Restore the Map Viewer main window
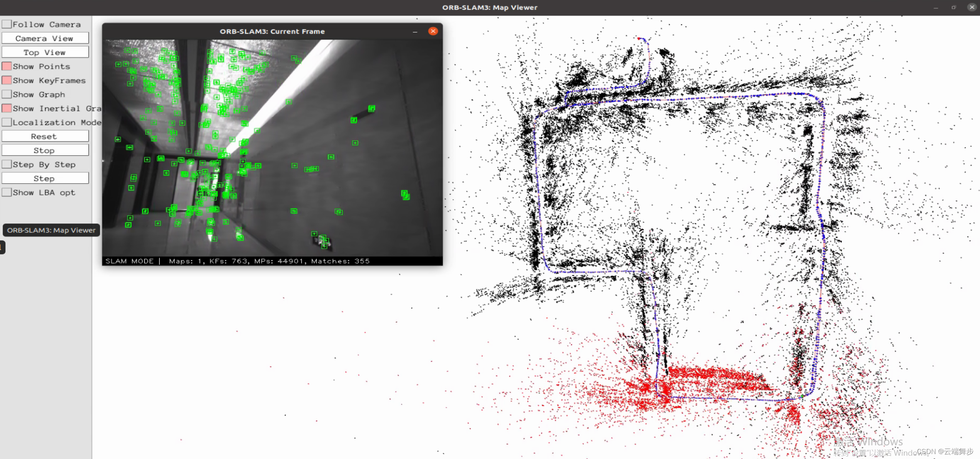The width and height of the screenshot is (980, 459). point(954,7)
